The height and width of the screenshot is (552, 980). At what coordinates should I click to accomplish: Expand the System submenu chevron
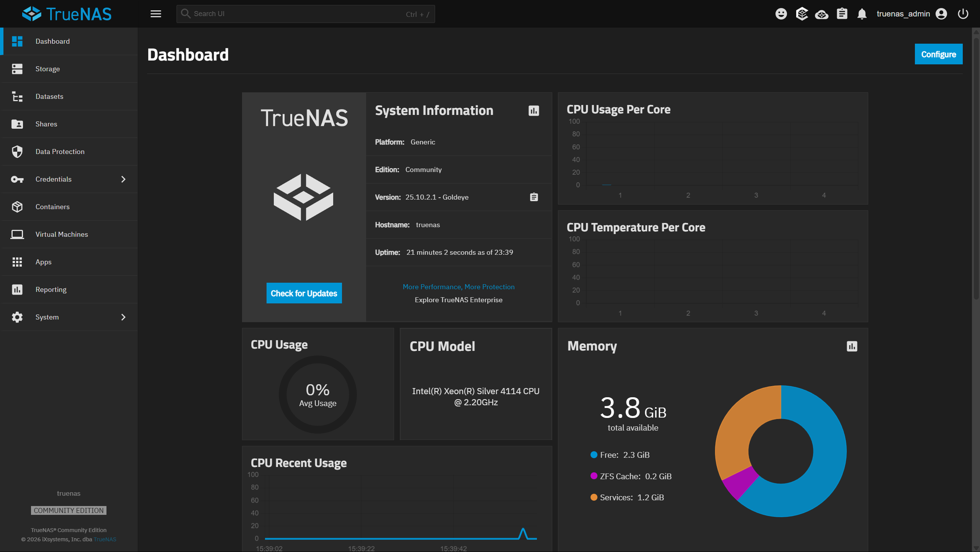pyautogui.click(x=123, y=317)
